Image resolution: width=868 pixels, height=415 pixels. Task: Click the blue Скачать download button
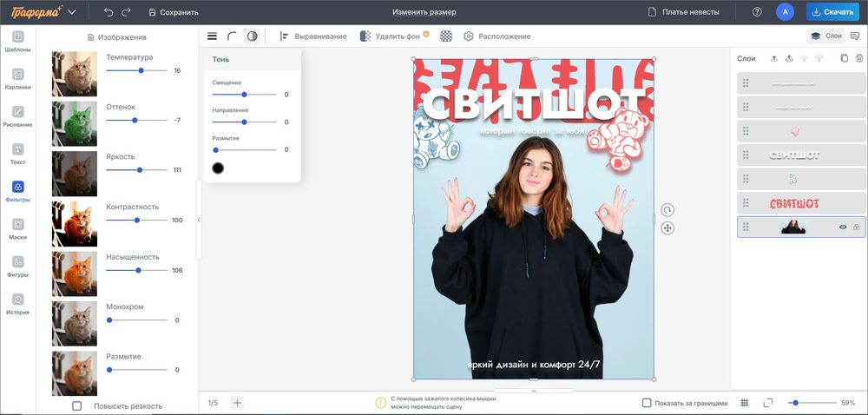[833, 11]
